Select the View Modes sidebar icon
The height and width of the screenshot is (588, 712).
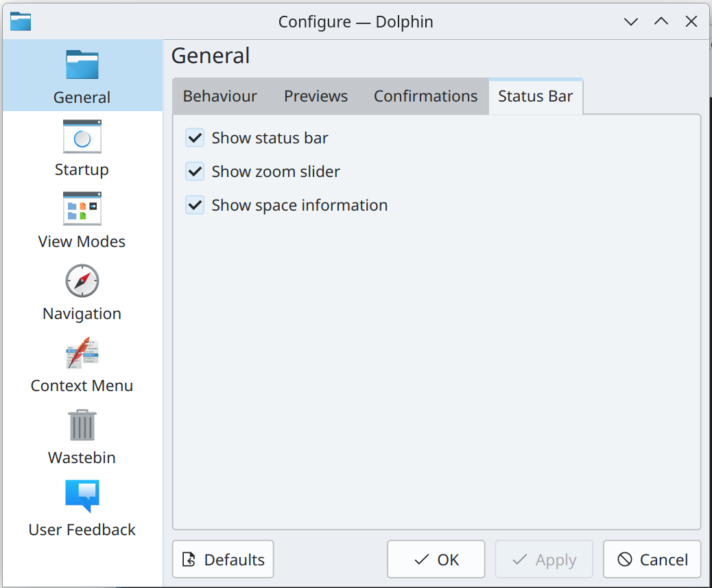[82, 209]
